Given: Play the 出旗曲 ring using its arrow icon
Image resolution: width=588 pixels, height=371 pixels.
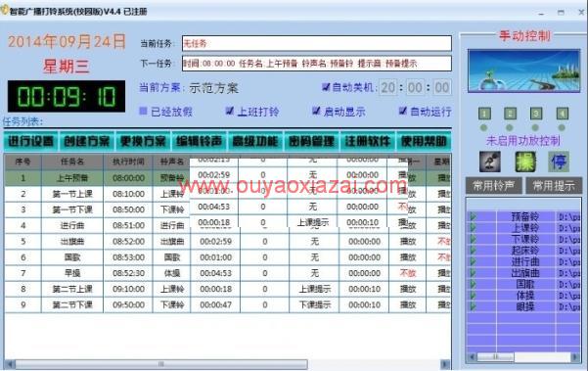Looking at the screenshot, I should 473,273.
